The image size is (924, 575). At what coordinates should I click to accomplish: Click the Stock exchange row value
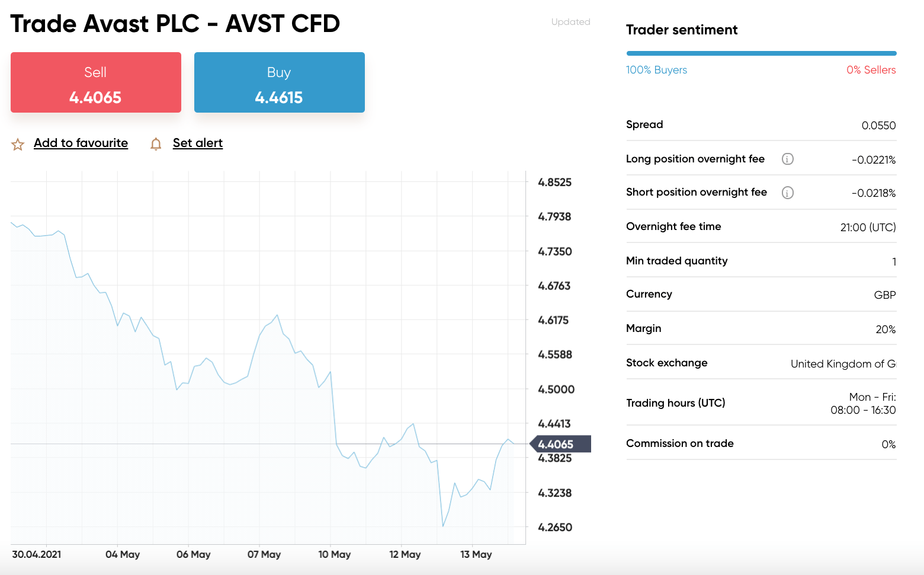[843, 364]
